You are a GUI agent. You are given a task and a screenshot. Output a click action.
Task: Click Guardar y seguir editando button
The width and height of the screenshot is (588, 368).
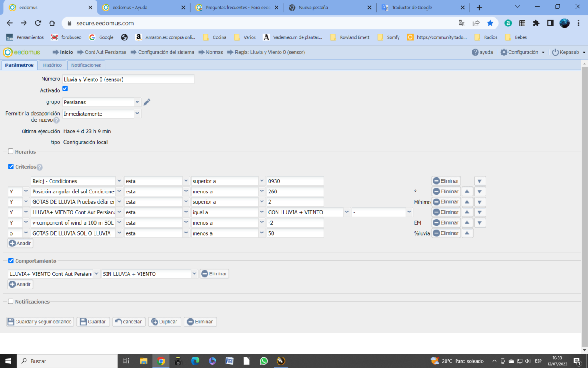40,322
